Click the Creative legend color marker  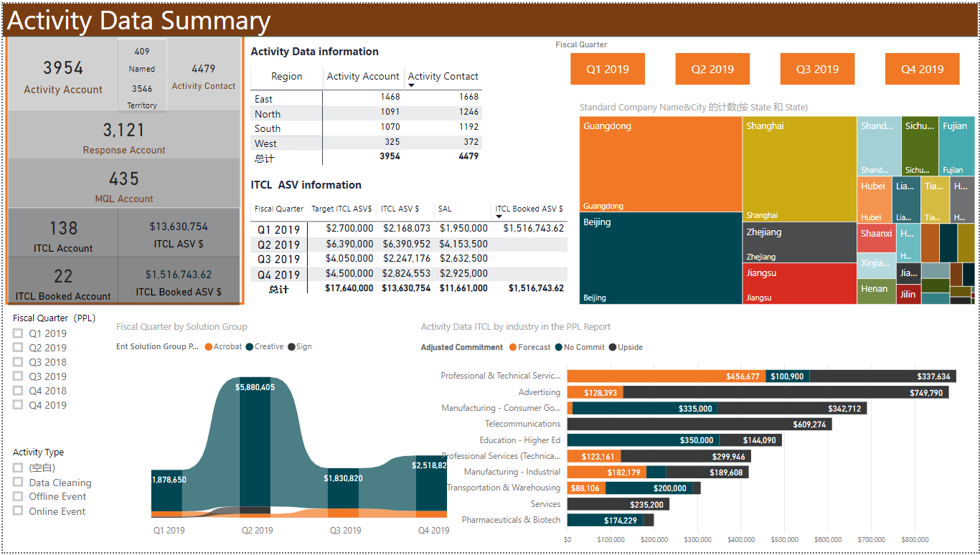point(249,347)
